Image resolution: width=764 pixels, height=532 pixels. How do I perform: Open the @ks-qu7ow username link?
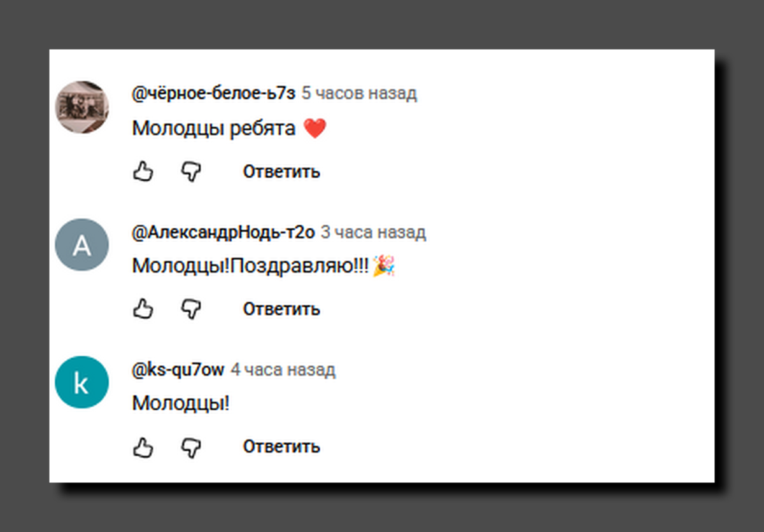click(178, 370)
